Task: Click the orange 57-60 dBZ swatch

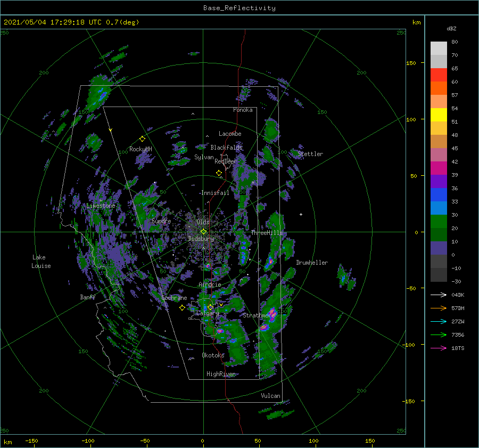Action: [439, 88]
